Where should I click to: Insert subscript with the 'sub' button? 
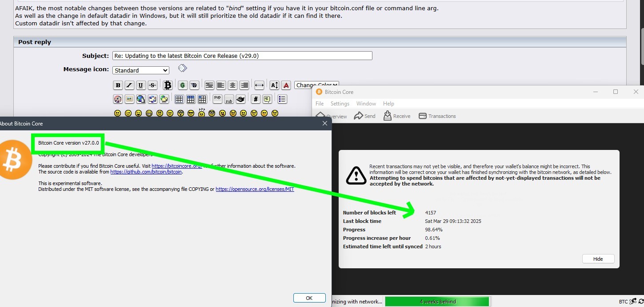pyautogui.click(x=229, y=100)
